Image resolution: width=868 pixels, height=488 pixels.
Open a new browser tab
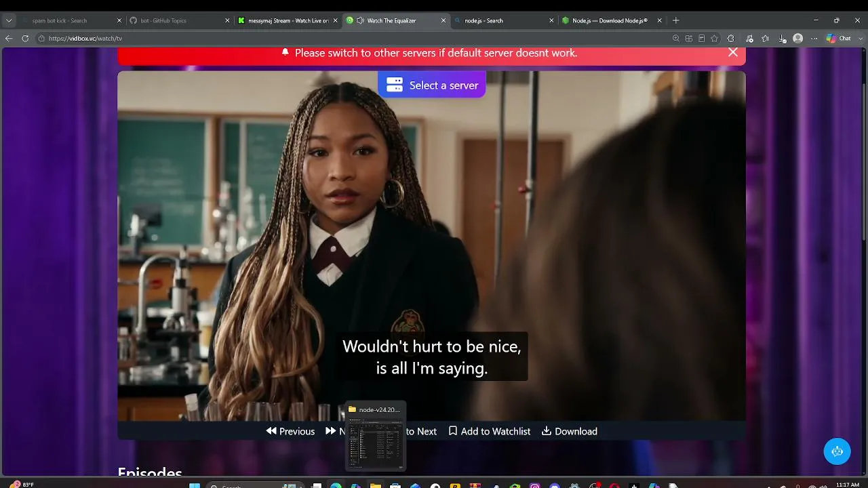click(675, 20)
